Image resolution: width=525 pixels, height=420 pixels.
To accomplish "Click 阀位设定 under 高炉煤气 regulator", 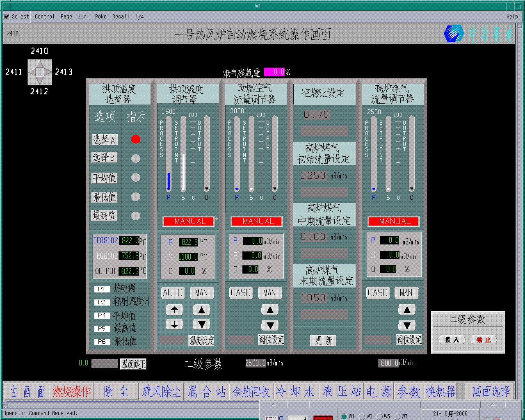I will 409,340.
